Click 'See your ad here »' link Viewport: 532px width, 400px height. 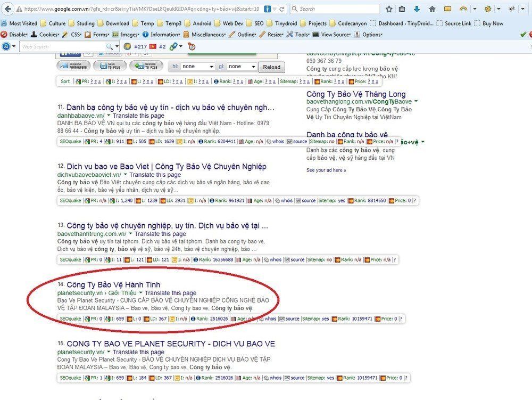click(326, 170)
